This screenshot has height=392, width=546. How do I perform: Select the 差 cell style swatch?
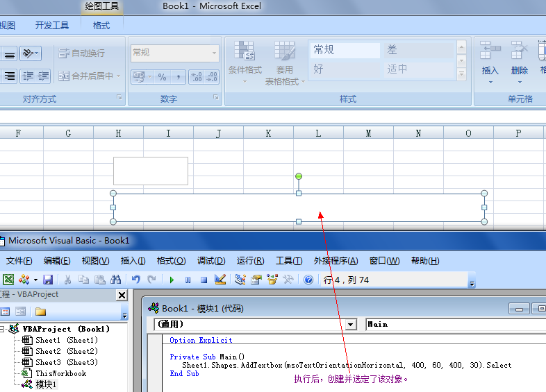pyautogui.click(x=419, y=50)
